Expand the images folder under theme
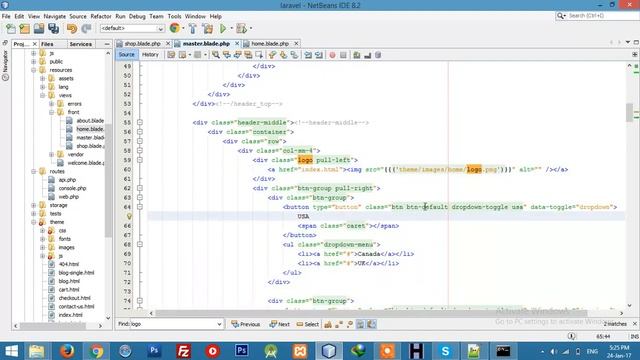 [x=42, y=247]
